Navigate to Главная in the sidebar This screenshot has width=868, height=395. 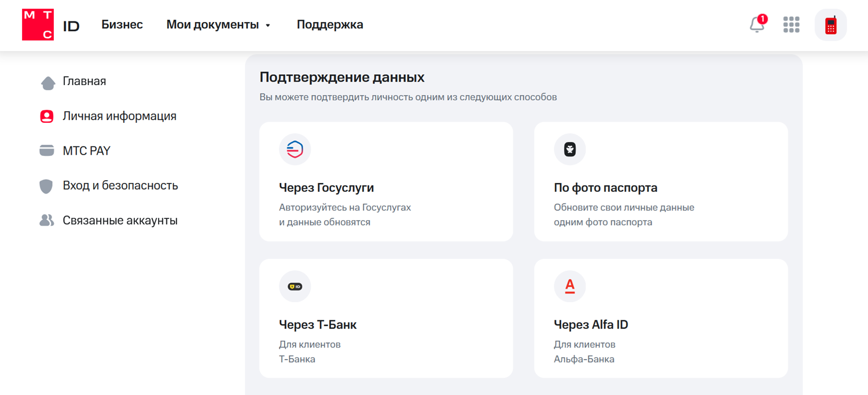[84, 81]
